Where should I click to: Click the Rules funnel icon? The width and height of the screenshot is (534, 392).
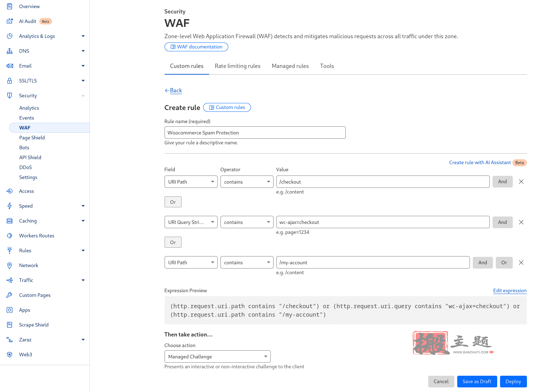[10, 250]
